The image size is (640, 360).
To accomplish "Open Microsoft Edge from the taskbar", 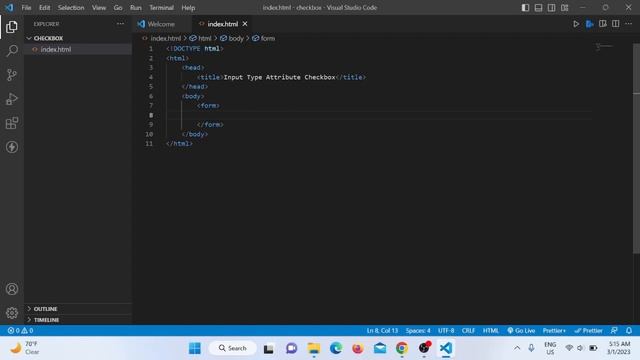I will [336, 348].
